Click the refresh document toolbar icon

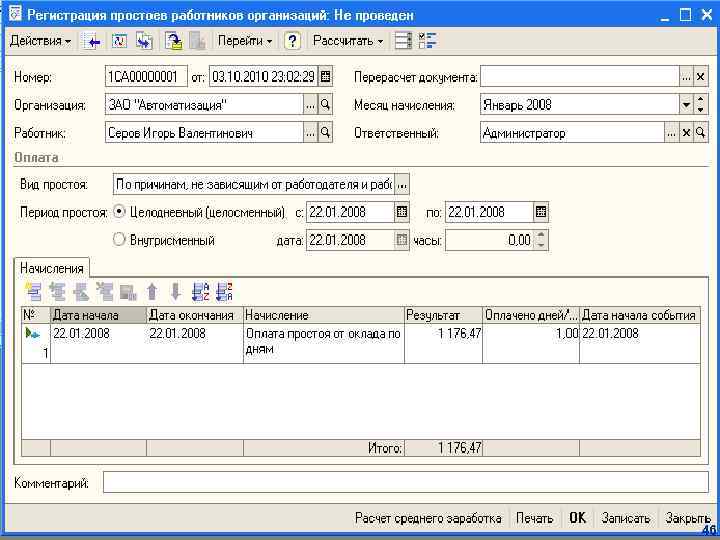[119, 41]
